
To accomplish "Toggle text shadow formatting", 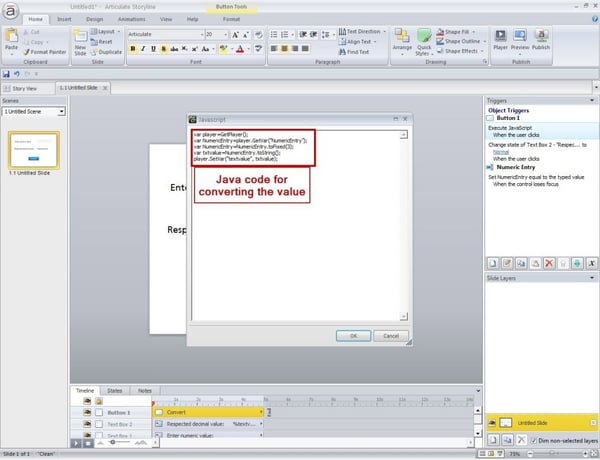I will point(164,49).
